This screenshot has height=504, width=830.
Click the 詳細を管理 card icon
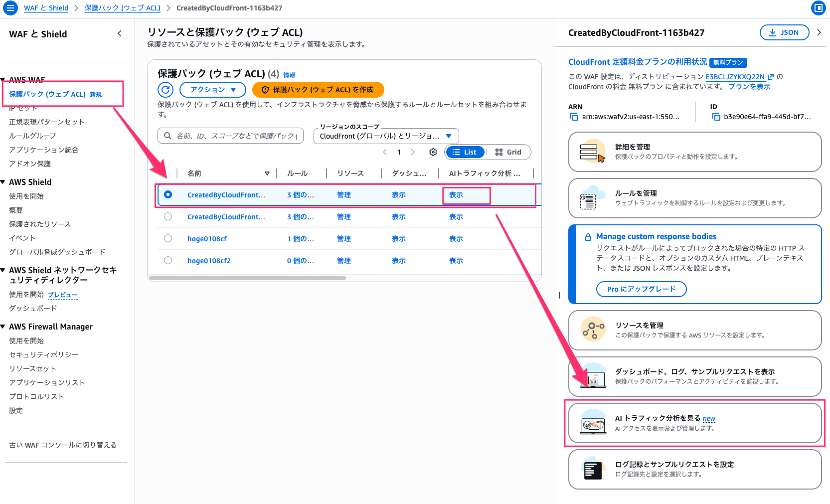(592, 152)
